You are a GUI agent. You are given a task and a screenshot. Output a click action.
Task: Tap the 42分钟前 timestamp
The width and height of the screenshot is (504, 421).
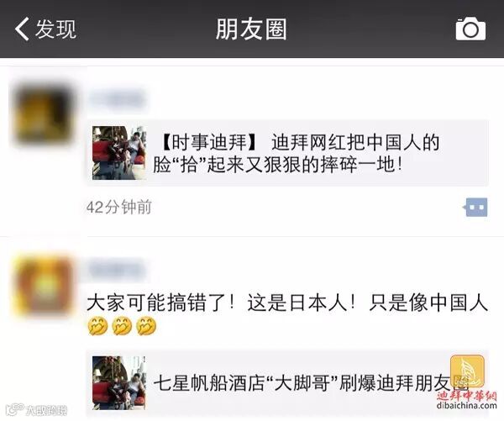click(119, 207)
